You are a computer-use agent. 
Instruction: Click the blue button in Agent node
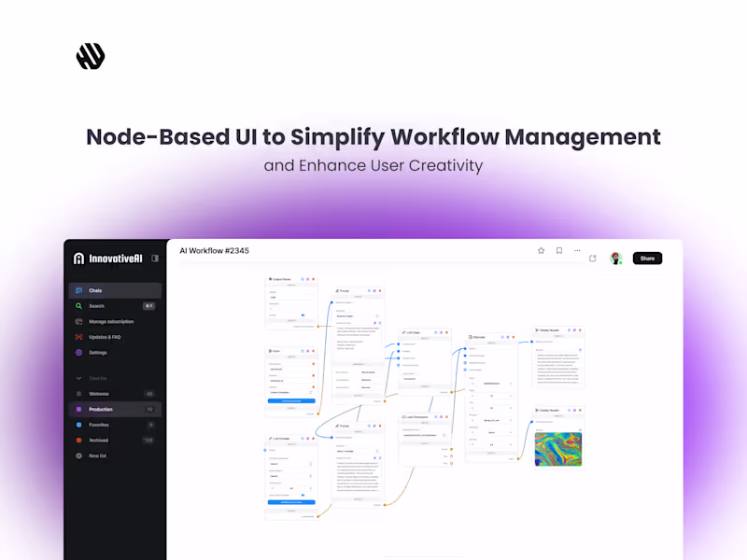pyautogui.click(x=291, y=401)
